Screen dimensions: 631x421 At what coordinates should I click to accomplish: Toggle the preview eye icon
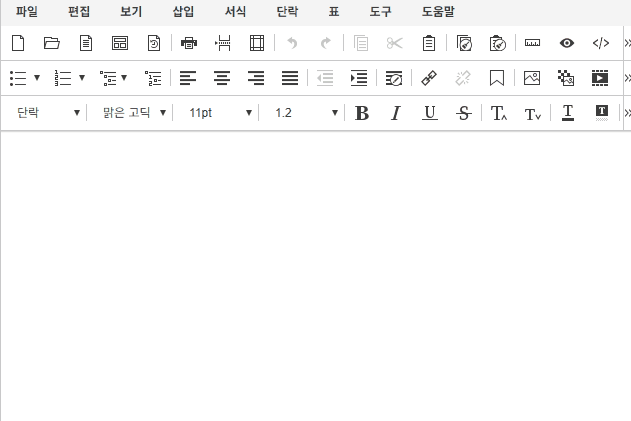(567, 43)
